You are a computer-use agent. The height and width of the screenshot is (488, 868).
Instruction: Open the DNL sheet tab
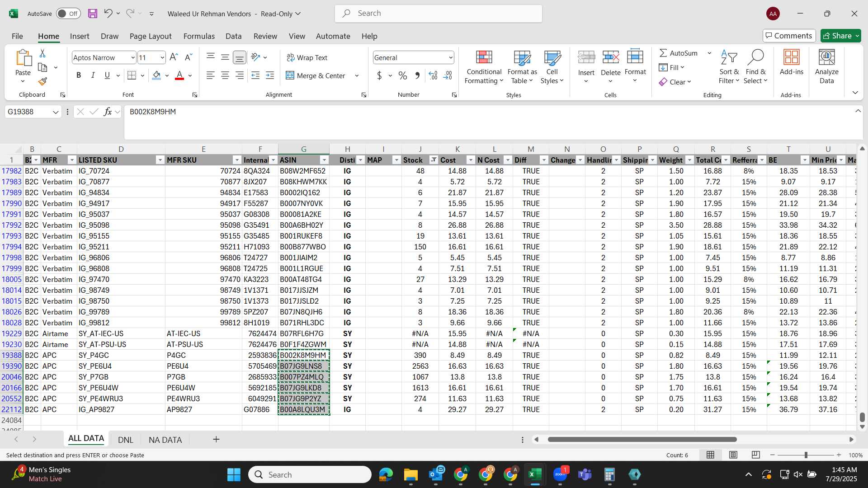click(126, 440)
